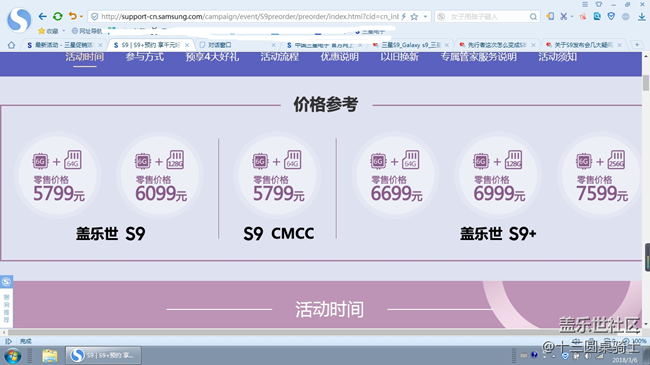Open the shirt skin changer icon
Viewport: 650px width, 365px height.
coord(599,4)
